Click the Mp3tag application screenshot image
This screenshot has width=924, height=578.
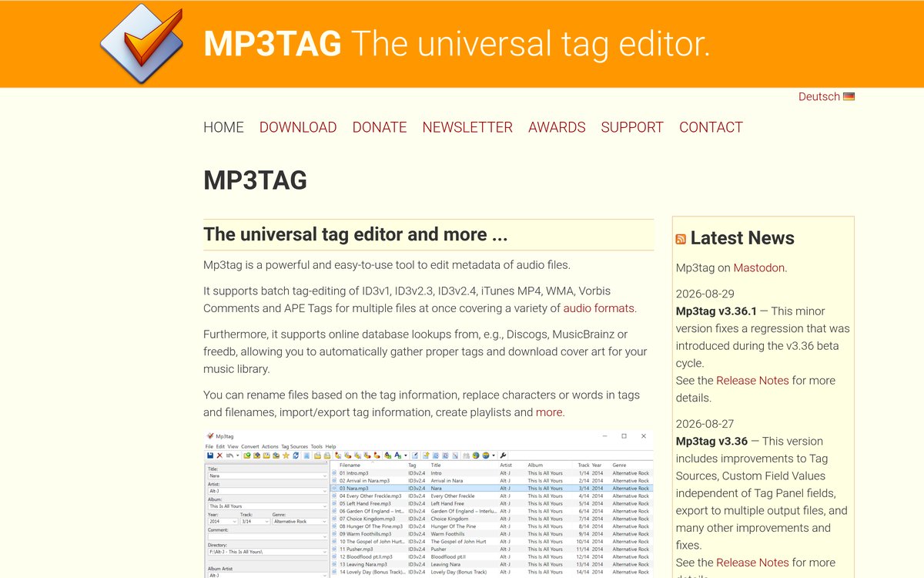(x=429, y=504)
